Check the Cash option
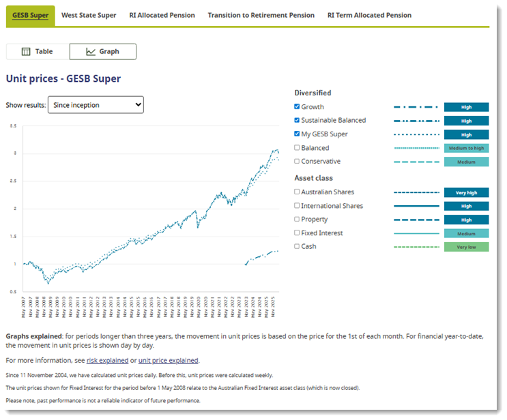This screenshot has width=507, height=420. [297, 246]
